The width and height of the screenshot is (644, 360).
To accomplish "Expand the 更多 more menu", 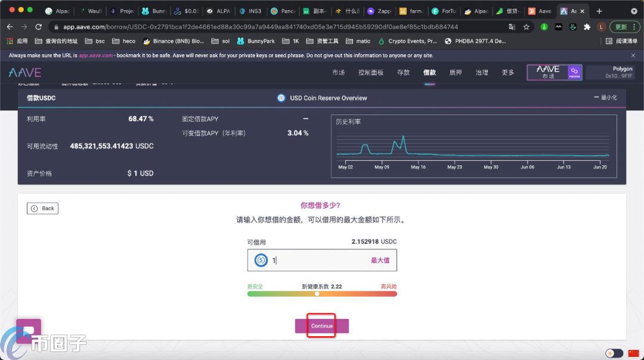I will (x=508, y=73).
